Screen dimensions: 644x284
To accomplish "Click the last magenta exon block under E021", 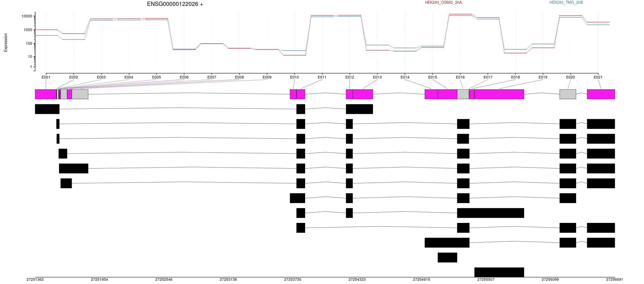I will point(601,94).
